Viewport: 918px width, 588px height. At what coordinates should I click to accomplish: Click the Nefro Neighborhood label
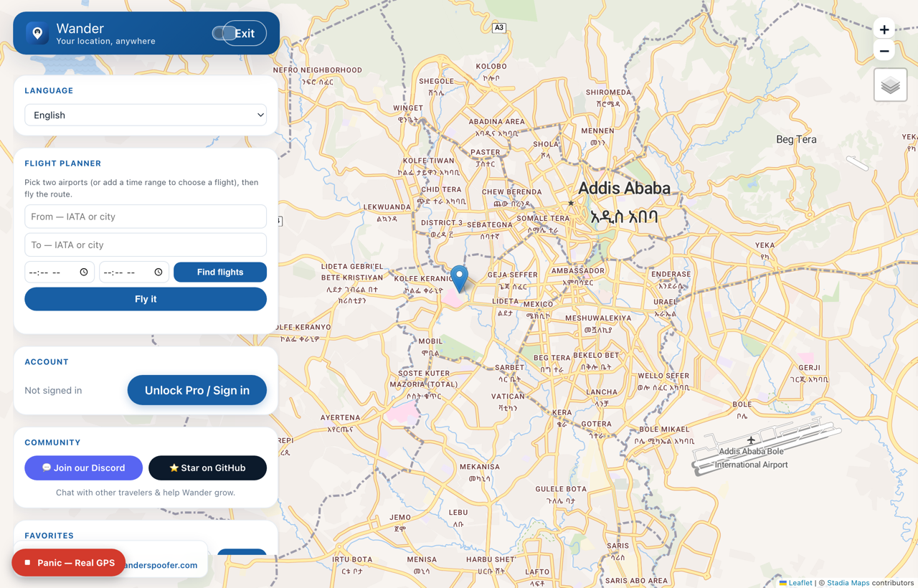point(317,70)
